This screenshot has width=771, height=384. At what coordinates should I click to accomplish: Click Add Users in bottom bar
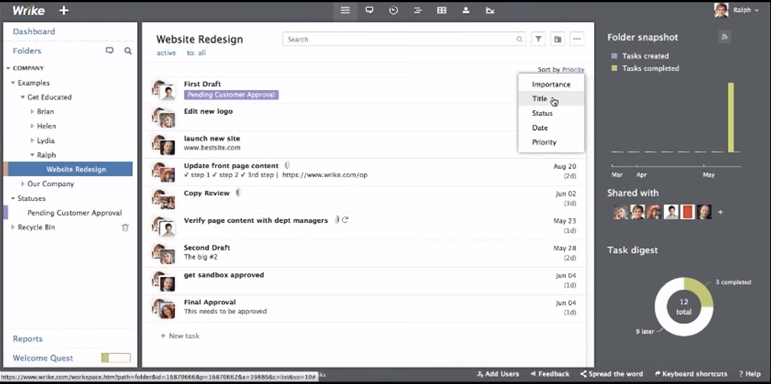(498, 374)
